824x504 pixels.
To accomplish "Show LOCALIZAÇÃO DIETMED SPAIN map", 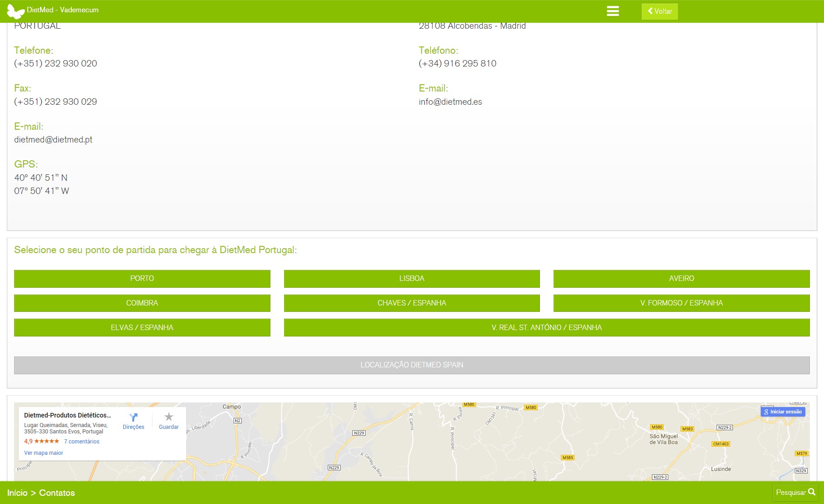I will [x=412, y=365].
